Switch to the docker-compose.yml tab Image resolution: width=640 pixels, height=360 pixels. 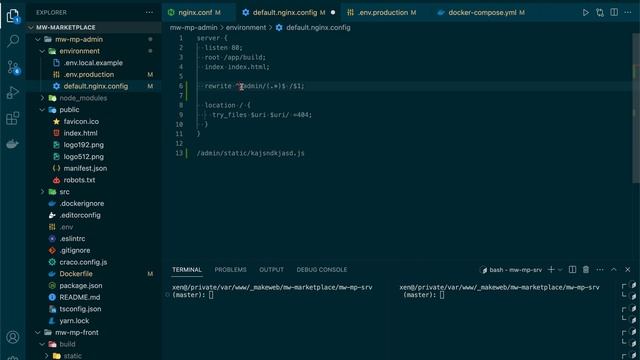click(482, 12)
